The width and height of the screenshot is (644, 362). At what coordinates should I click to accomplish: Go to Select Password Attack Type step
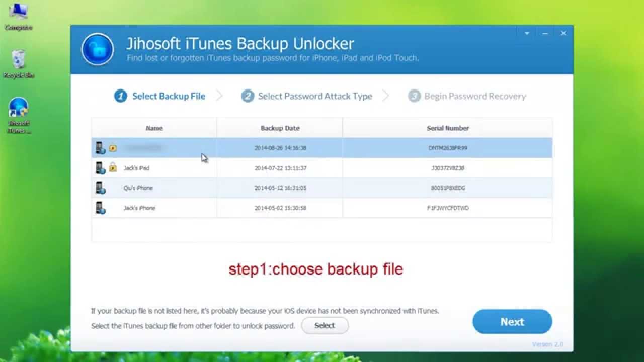click(307, 96)
